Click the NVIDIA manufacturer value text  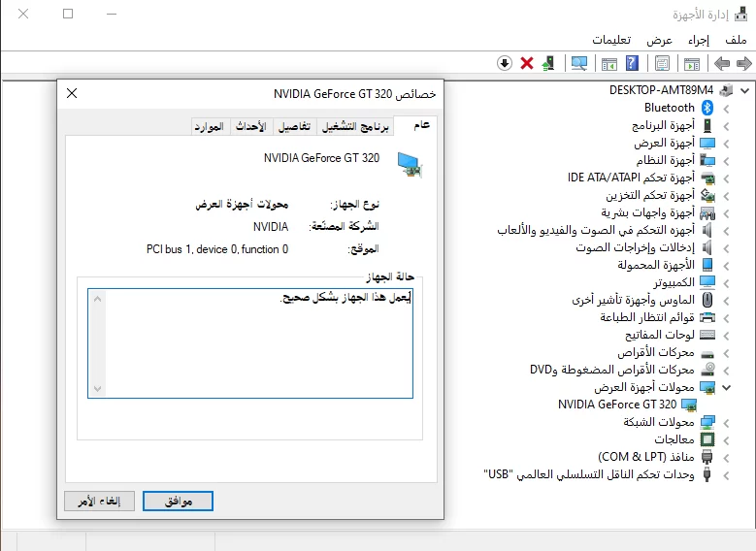tap(271, 227)
